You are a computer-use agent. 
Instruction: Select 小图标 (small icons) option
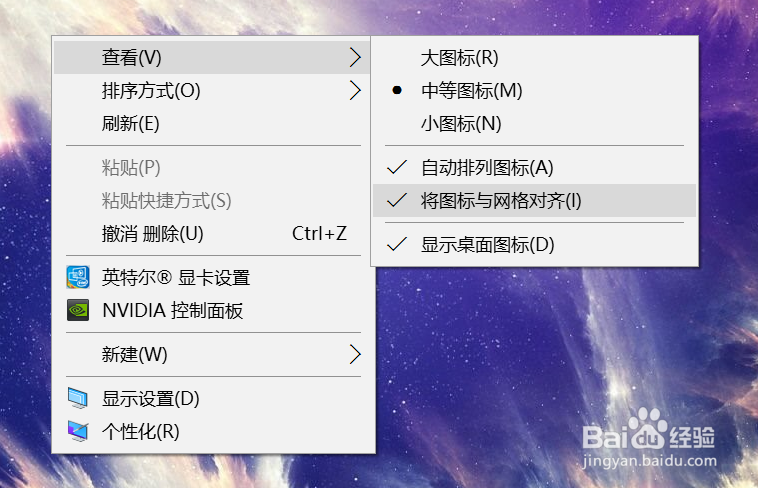point(460,124)
